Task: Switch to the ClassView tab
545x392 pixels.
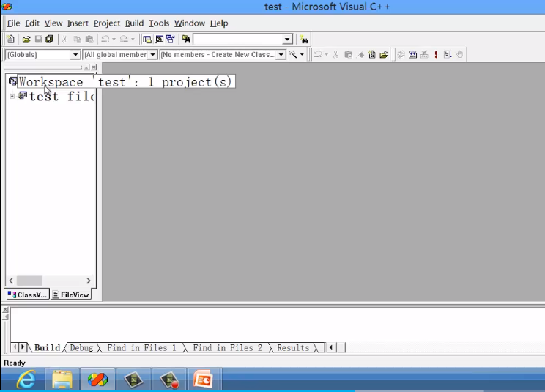Action: 27,295
